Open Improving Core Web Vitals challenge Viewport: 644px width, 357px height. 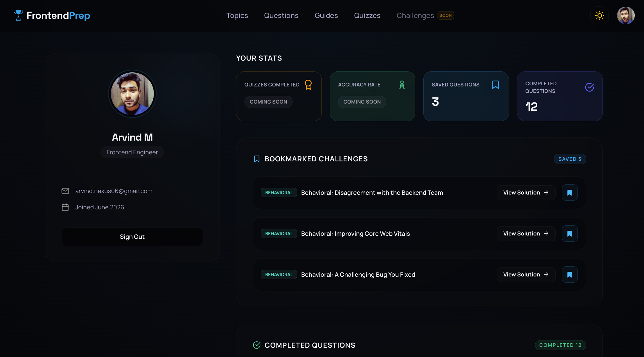point(355,234)
